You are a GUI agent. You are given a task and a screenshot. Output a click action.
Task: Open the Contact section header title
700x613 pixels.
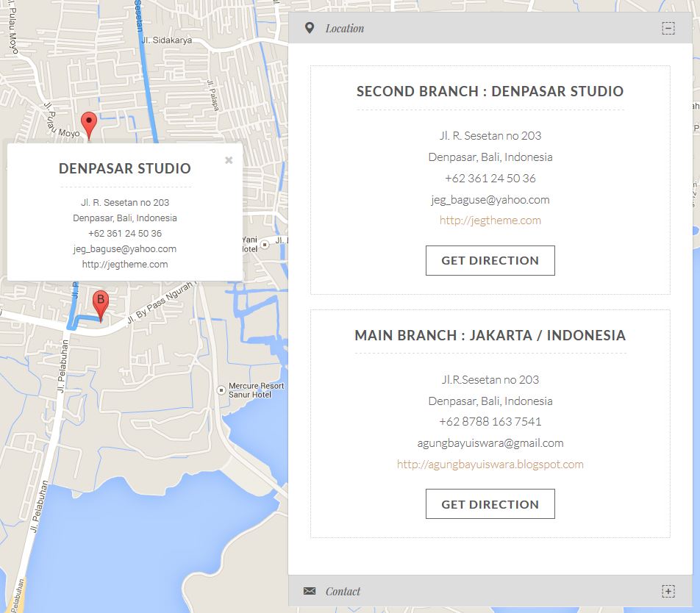343,591
